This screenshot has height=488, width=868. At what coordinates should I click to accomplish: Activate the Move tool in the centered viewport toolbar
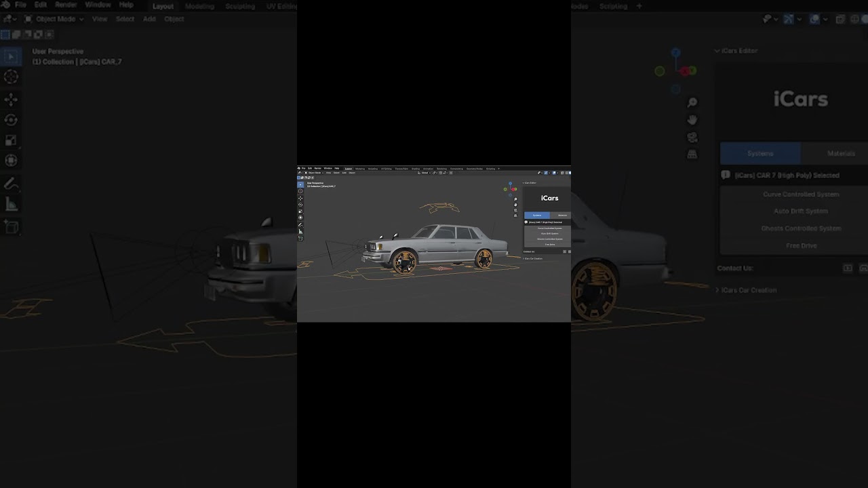[x=300, y=199]
